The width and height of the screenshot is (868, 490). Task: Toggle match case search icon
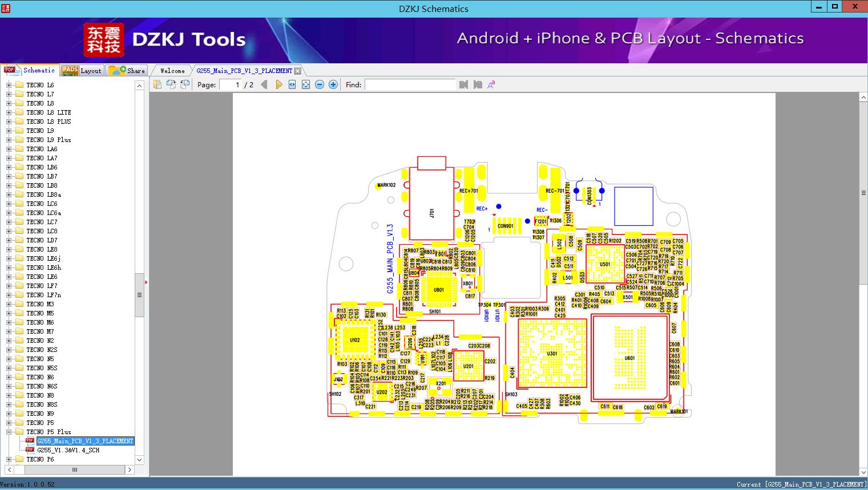pos(491,84)
